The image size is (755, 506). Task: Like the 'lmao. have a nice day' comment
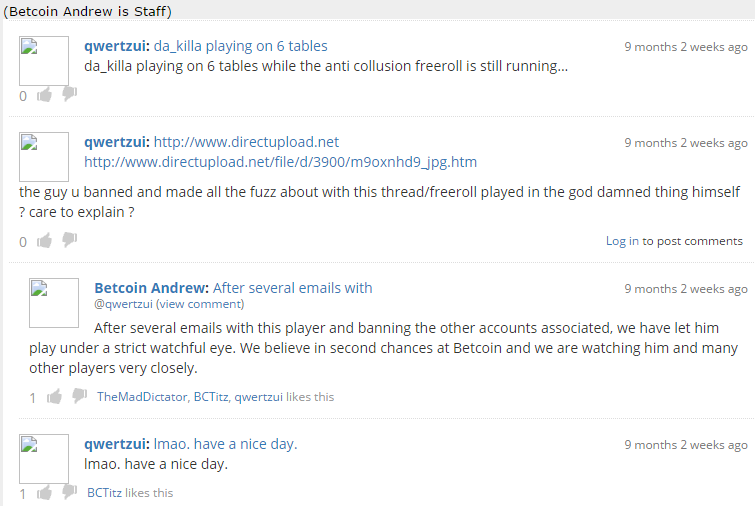pyautogui.click(x=44, y=493)
